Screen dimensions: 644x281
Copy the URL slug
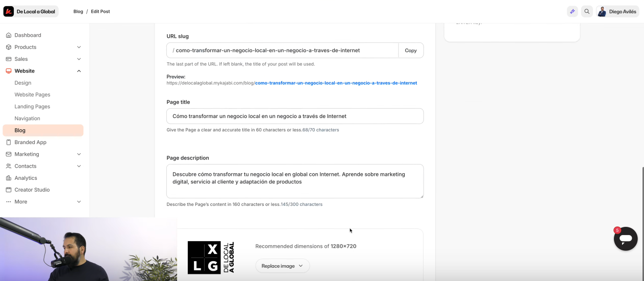(x=411, y=51)
